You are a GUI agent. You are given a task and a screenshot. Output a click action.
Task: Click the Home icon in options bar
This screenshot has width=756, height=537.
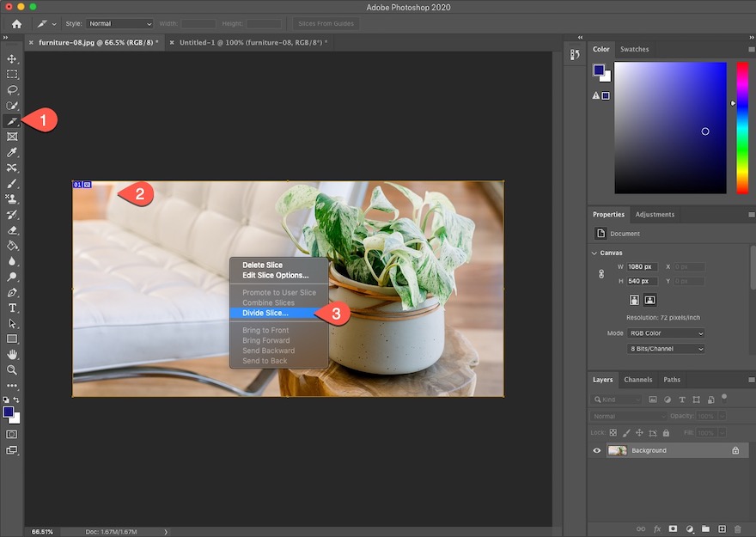point(15,23)
